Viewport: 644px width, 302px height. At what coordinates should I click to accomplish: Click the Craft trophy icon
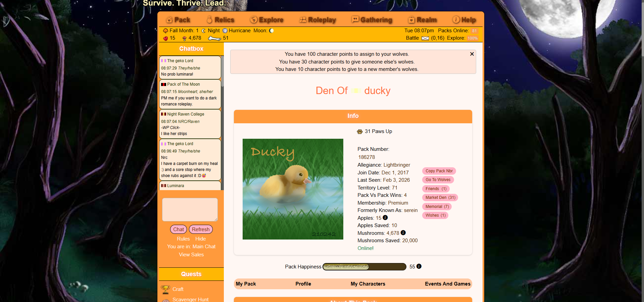[165, 289]
